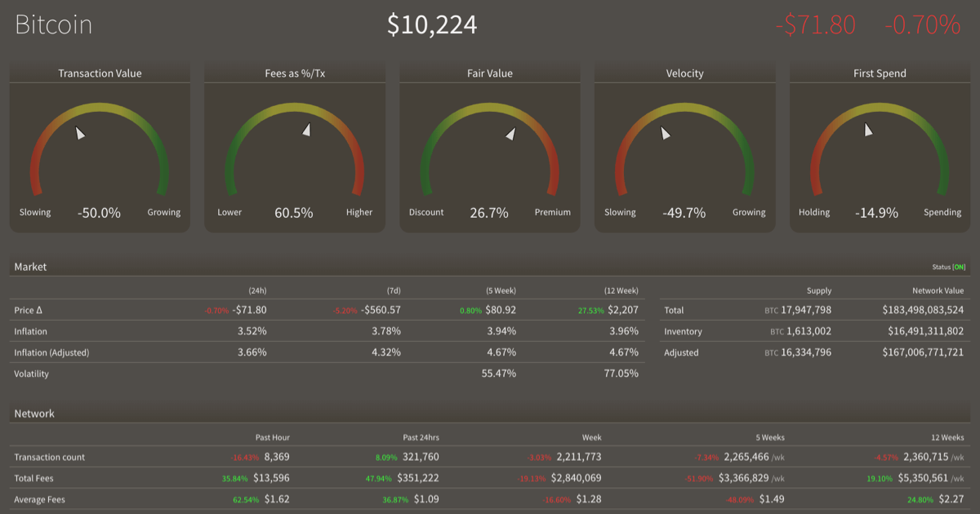Screen dimensions: 980x514
Task: Collapse the Network section header
Action: [33, 414]
